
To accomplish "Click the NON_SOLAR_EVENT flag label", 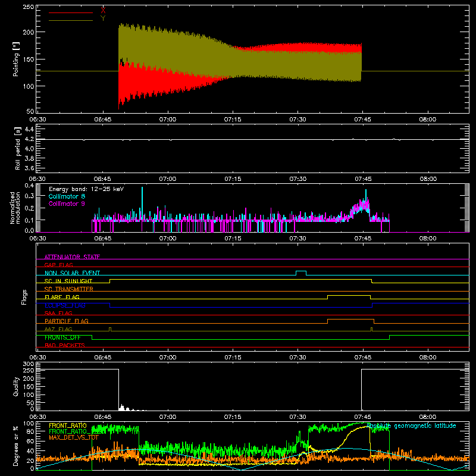I will tap(72, 273).
